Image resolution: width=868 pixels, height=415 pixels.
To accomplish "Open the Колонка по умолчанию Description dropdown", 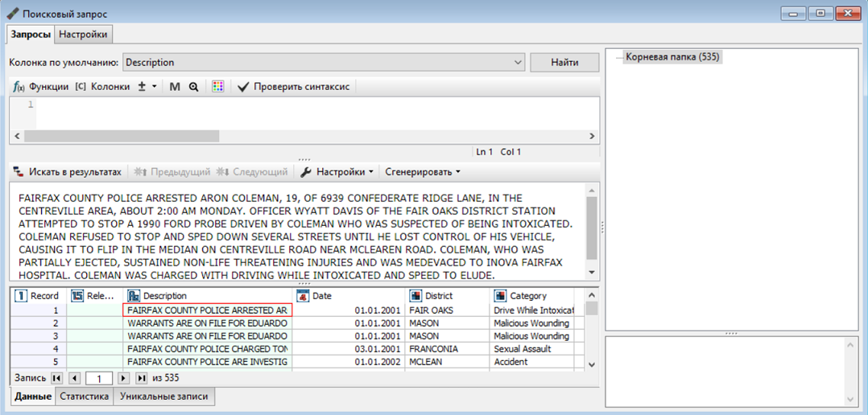I will [324, 63].
